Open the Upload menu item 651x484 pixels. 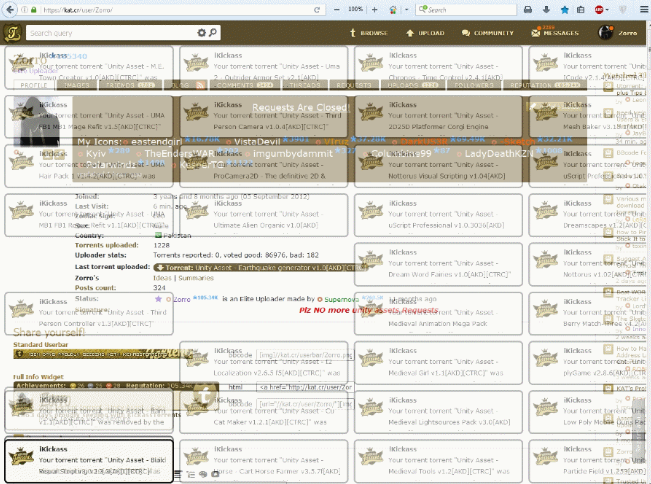pos(425,33)
